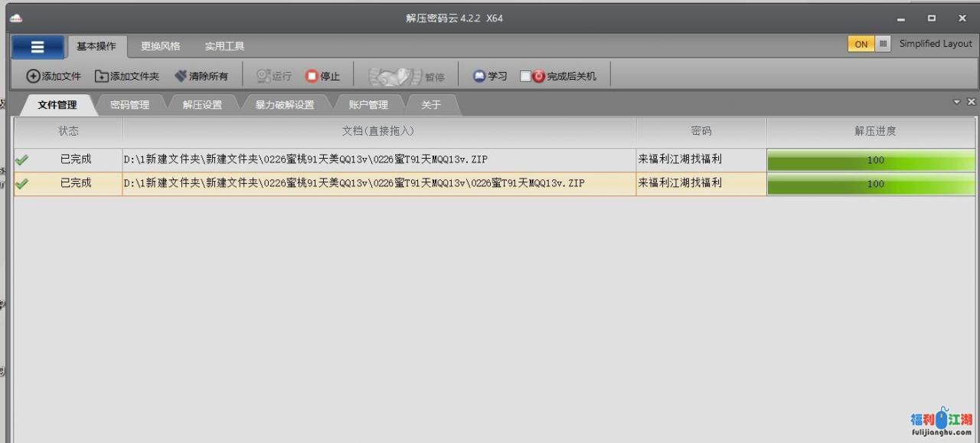Viewport: 980px width, 443px height.
Task: Switch to the 密码管理 tab
Action: tap(131, 104)
